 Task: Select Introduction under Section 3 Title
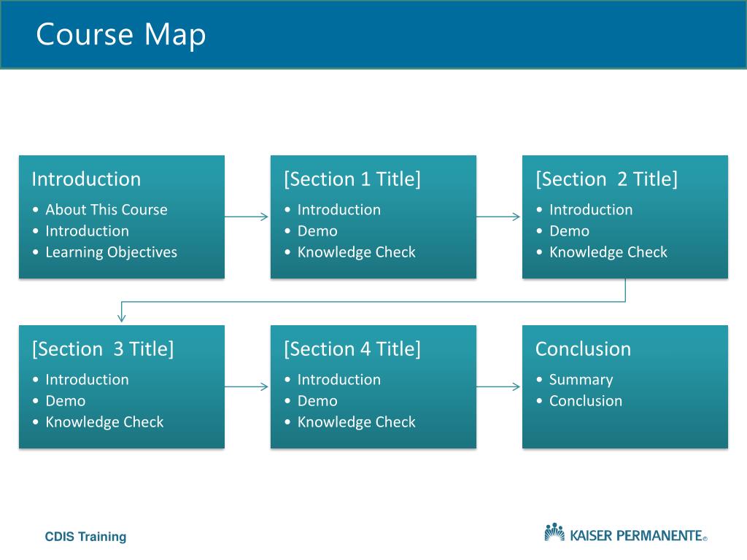[x=88, y=379]
